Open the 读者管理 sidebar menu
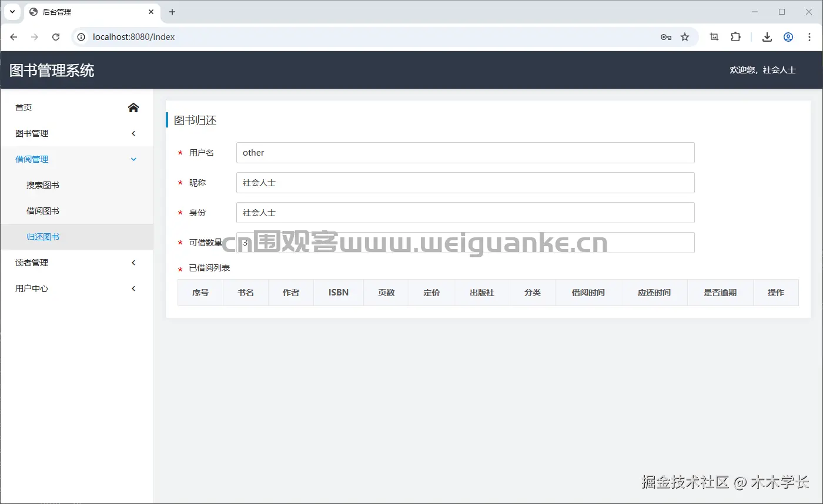 pos(77,263)
